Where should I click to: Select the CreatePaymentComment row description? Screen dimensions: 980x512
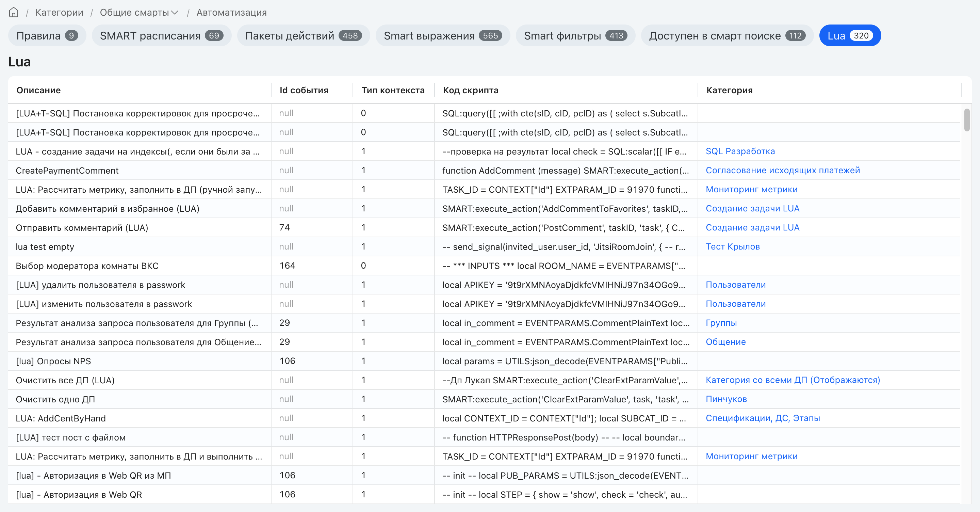67,171
